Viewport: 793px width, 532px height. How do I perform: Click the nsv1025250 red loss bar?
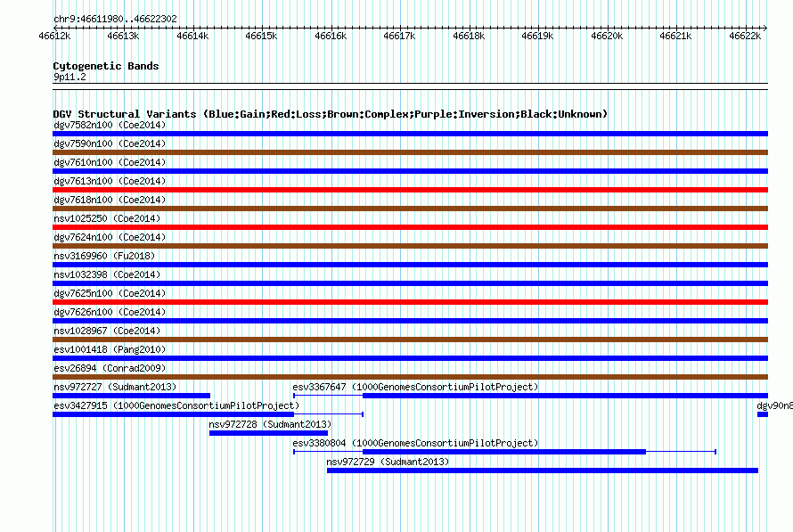click(410, 227)
